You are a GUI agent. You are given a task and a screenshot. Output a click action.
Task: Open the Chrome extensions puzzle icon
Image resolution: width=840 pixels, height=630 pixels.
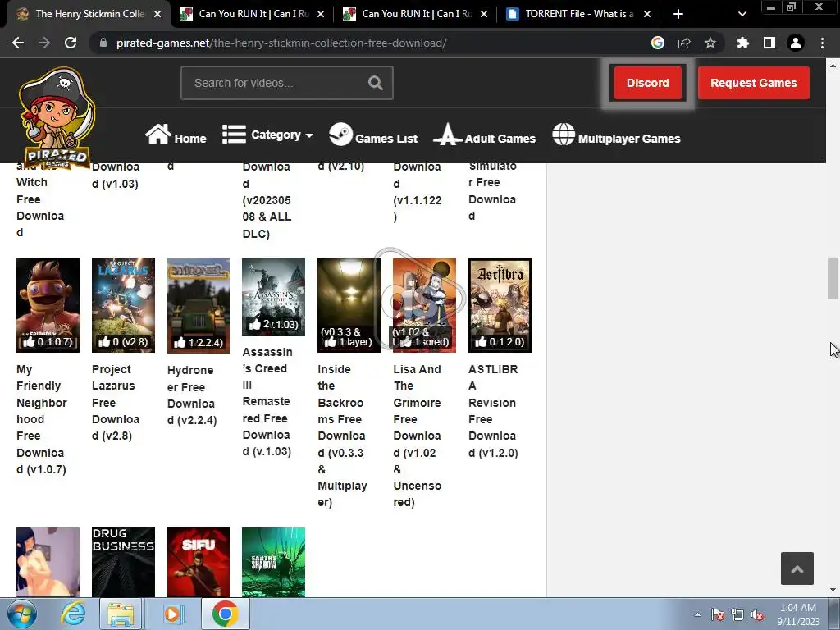(x=743, y=43)
